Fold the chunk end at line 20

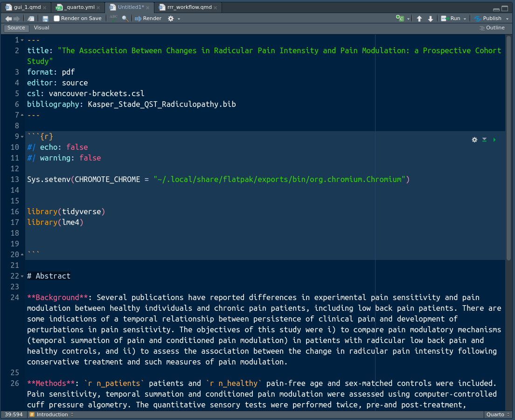tap(22, 254)
